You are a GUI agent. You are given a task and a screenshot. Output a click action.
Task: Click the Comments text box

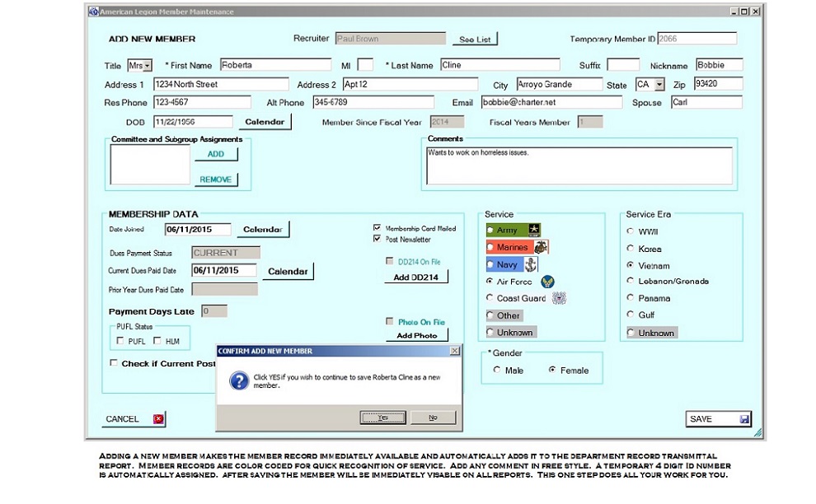(579, 166)
